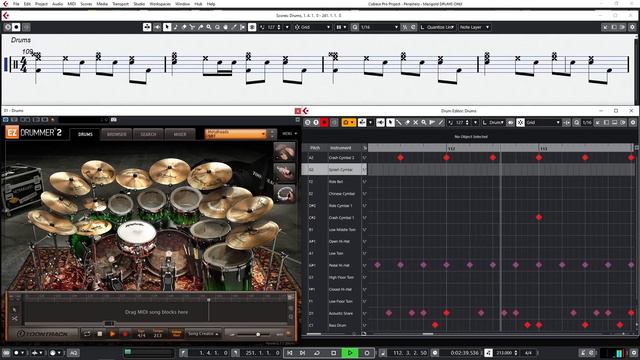Open Drum Editor setup gear icon
This screenshot has width=640, height=360.
click(x=633, y=122)
